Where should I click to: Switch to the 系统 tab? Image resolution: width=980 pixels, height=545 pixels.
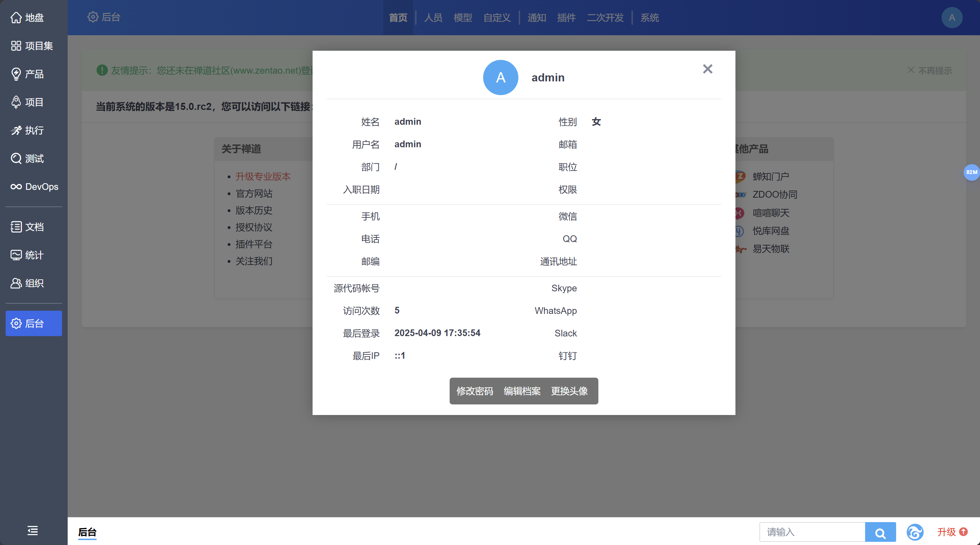pos(649,18)
